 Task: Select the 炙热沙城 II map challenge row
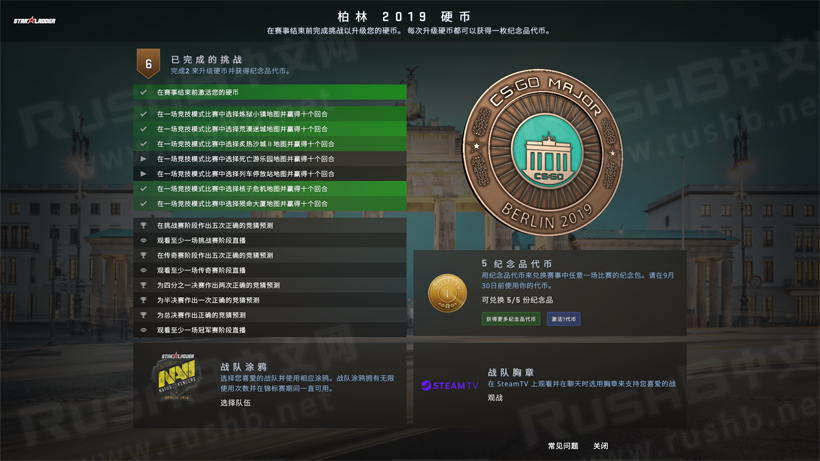pos(270,144)
